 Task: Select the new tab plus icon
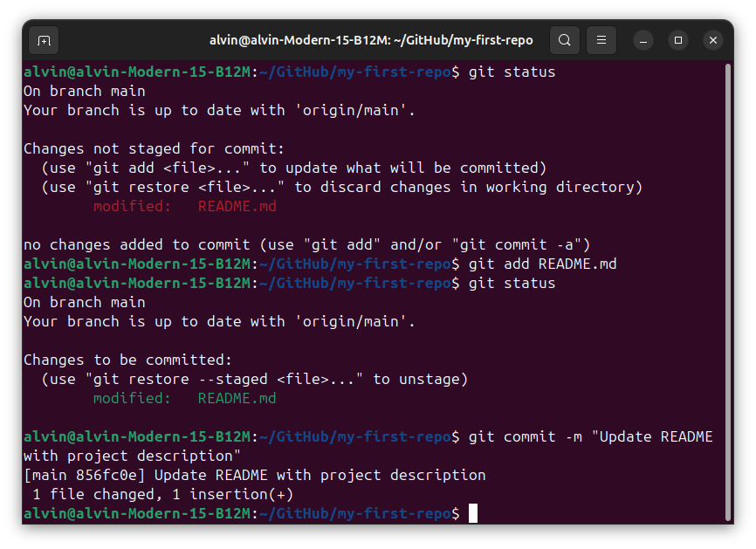[x=44, y=40]
